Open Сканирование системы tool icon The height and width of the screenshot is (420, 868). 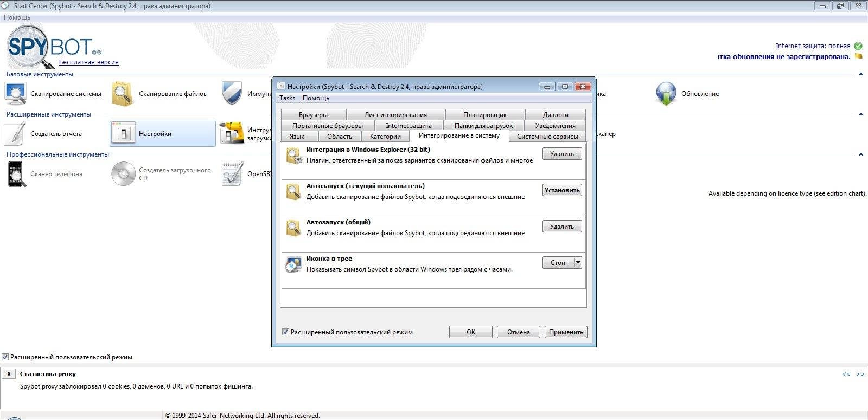16,94
